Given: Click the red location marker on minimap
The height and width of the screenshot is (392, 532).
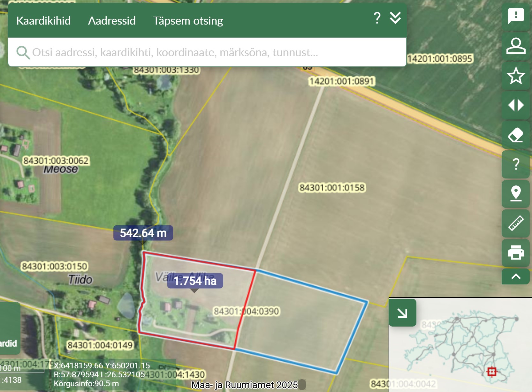Looking at the screenshot, I should tap(492, 372).
